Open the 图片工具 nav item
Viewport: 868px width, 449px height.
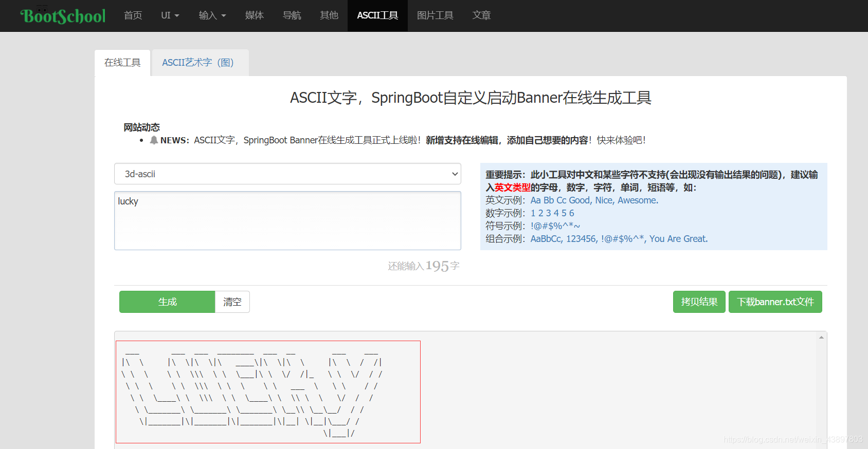click(435, 15)
